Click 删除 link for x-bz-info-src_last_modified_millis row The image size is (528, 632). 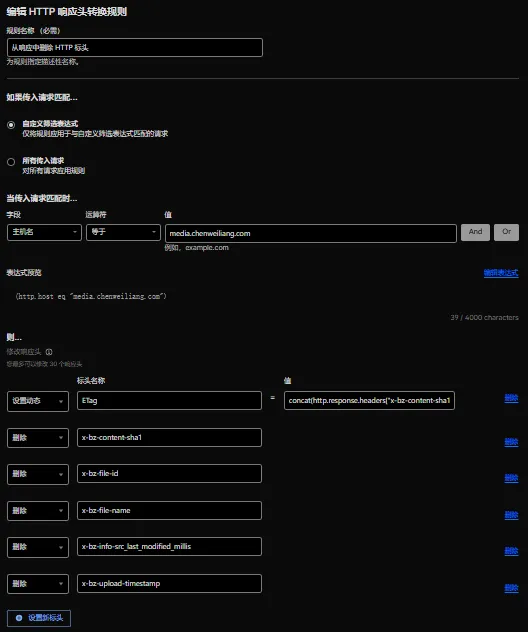pos(511,551)
